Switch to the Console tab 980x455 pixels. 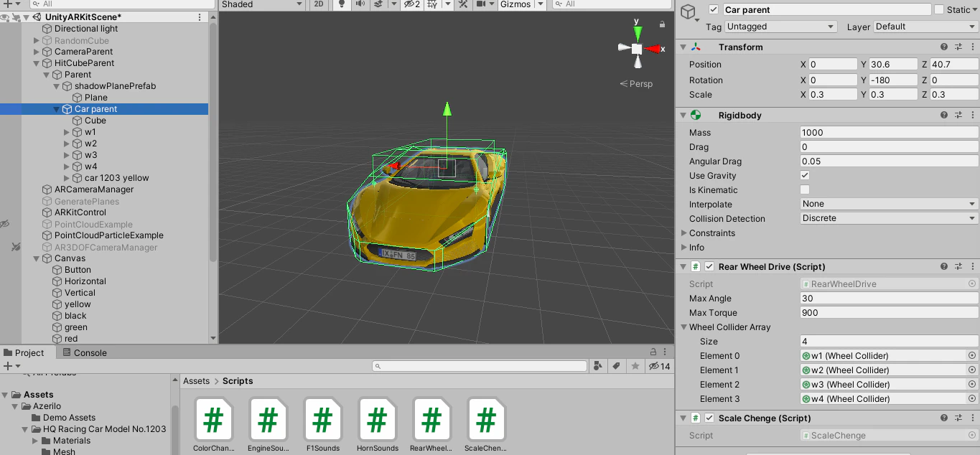coord(85,352)
